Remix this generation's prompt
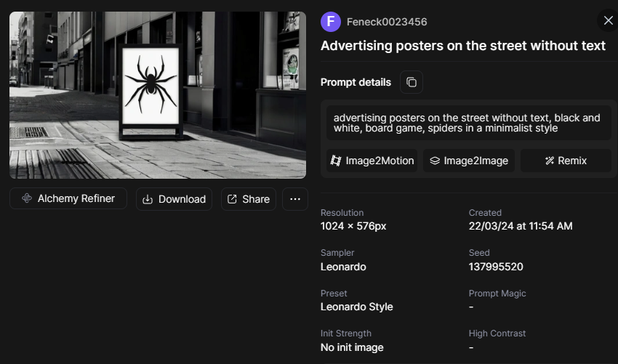 (x=566, y=161)
